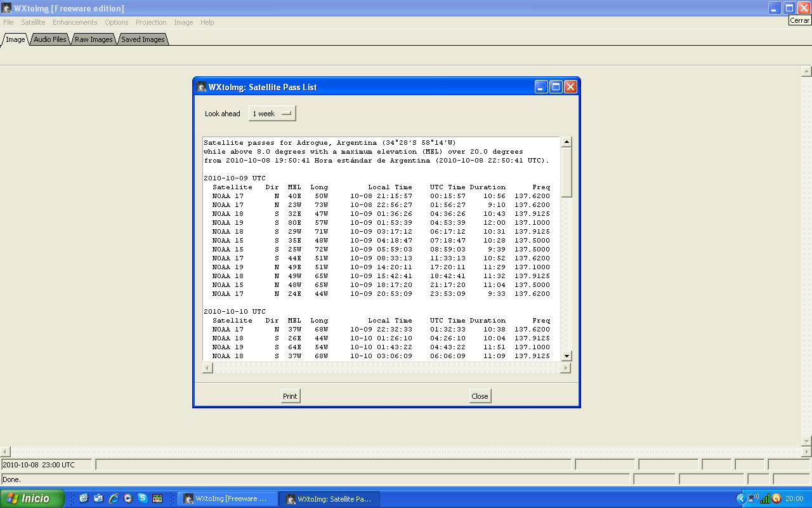The image size is (812, 508).
Task: Click the pass list scrollbar down arrow
Action: (x=566, y=356)
